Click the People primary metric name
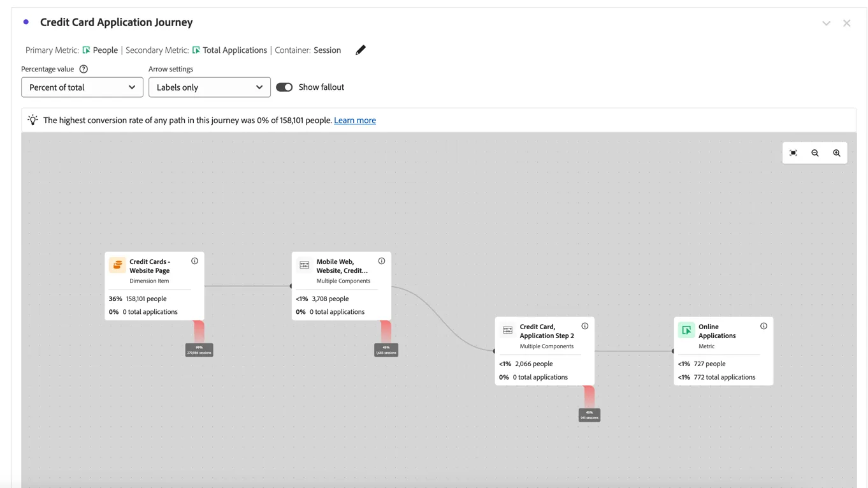Screen dimensions: 868x488 coord(105,50)
